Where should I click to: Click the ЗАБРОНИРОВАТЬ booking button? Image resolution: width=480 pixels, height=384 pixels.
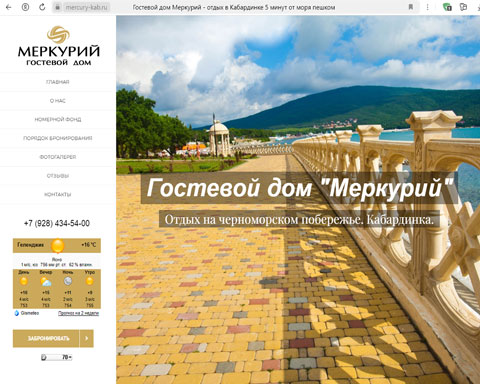tap(46, 338)
